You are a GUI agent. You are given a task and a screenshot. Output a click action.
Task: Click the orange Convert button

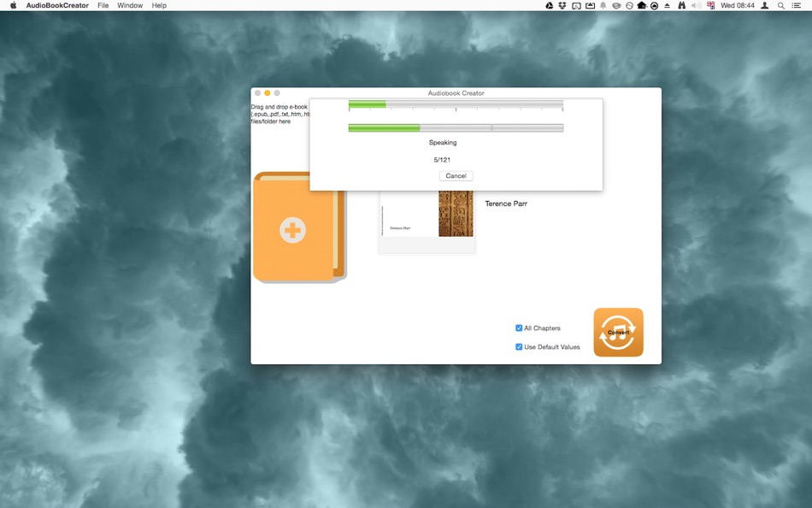point(618,333)
